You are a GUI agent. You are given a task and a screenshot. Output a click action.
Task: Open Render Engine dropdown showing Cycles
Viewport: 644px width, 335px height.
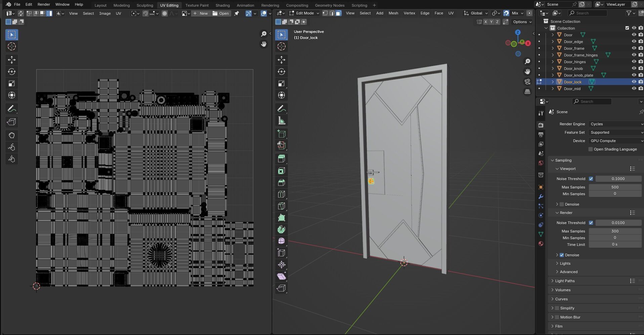pyautogui.click(x=616, y=124)
